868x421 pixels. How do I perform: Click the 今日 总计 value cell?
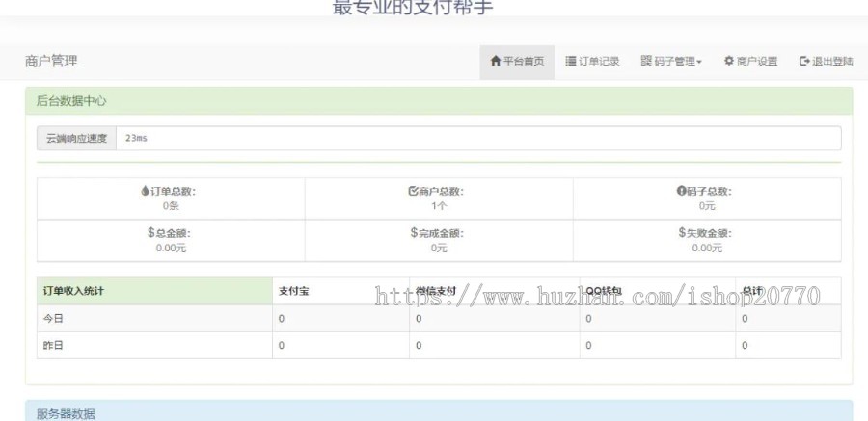tap(788, 319)
